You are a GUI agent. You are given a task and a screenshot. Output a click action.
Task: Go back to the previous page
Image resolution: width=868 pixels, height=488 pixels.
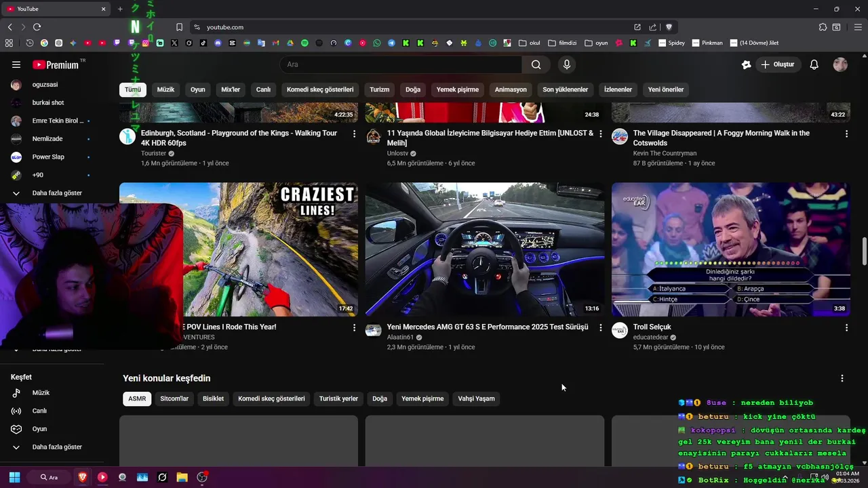coord(9,27)
